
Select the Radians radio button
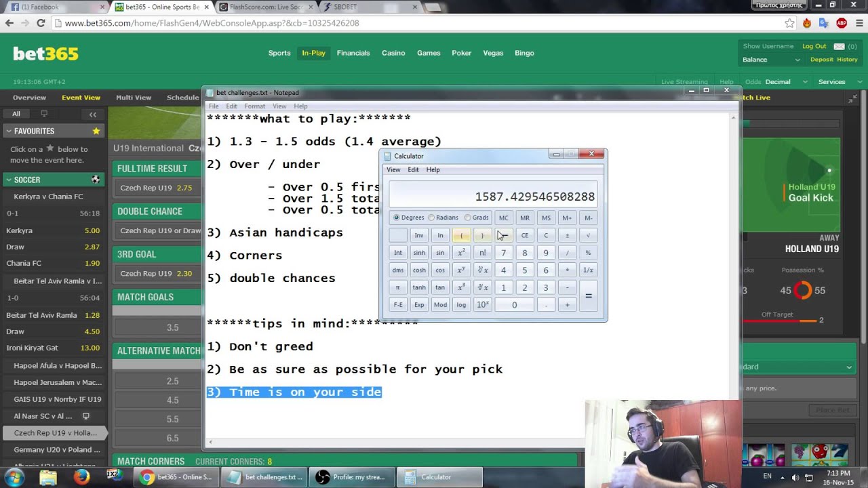[x=443, y=218]
